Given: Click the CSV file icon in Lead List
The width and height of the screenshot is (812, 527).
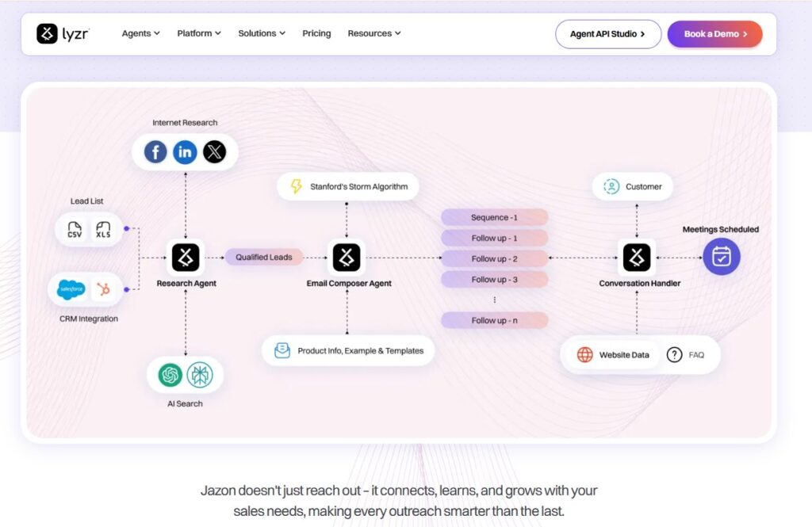Looking at the screenshot, I should 75,229.
